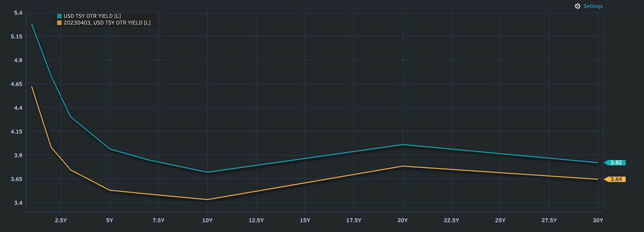This screenshot has height=232, width=644.
Task: Click the orange 3.64 value marker
Action: click(x=615, y=179)
